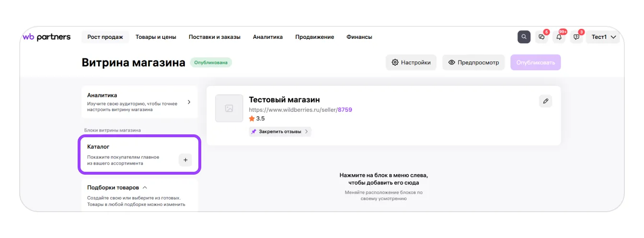Click the Настройки button
Image resolution: width=644 pixels, height=238 pixels.
coord(411,62)
